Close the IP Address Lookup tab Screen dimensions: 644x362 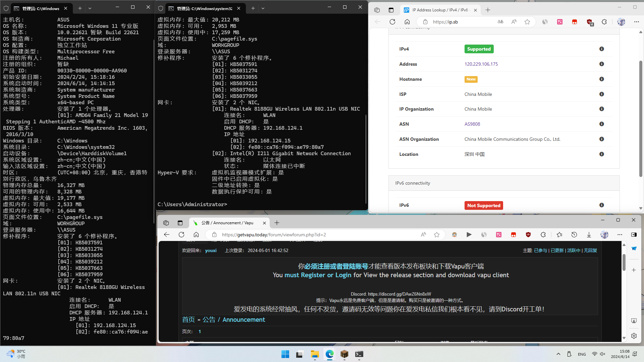click(x=475, y=10)
